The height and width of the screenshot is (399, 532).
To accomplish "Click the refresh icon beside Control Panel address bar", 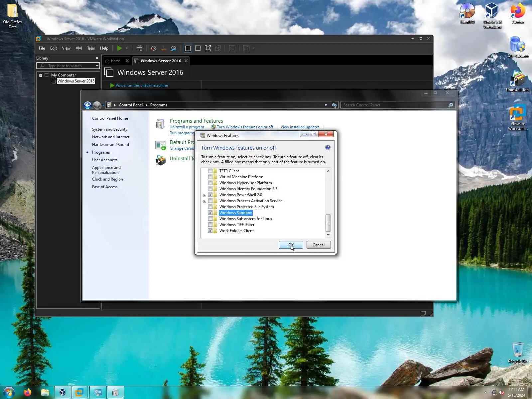I will (334, 105).
